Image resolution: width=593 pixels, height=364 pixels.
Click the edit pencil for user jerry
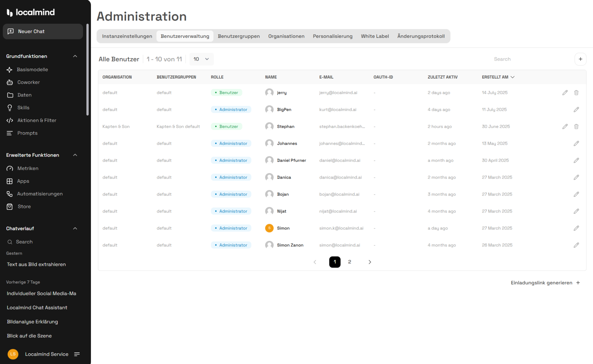(565, 93)
